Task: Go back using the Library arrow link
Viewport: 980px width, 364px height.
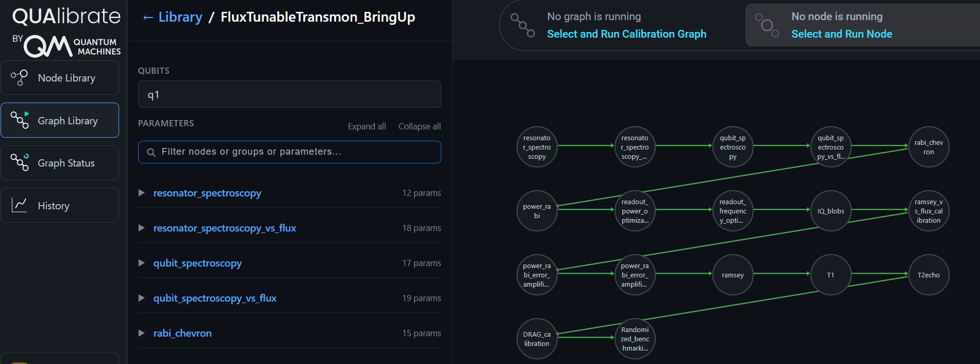Action: (173, 17)
